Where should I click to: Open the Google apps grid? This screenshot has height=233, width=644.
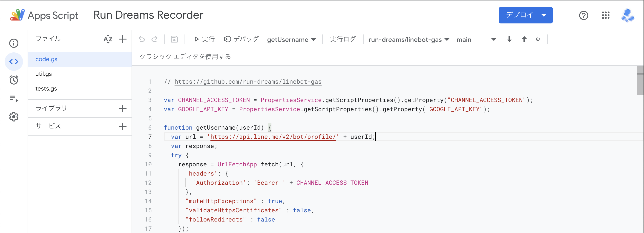click(x=606, y=15)
